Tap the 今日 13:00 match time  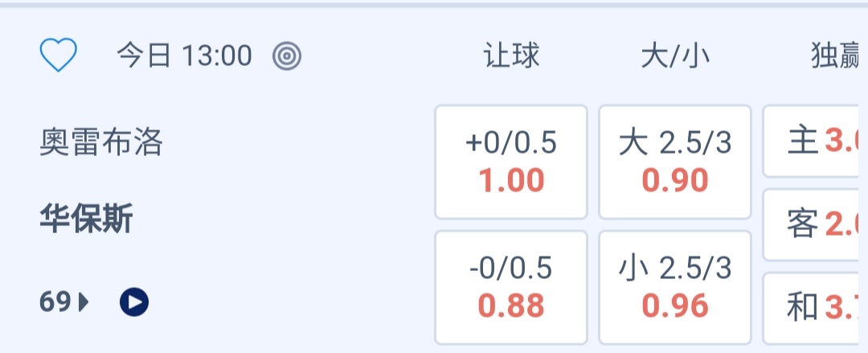[184, 55]
